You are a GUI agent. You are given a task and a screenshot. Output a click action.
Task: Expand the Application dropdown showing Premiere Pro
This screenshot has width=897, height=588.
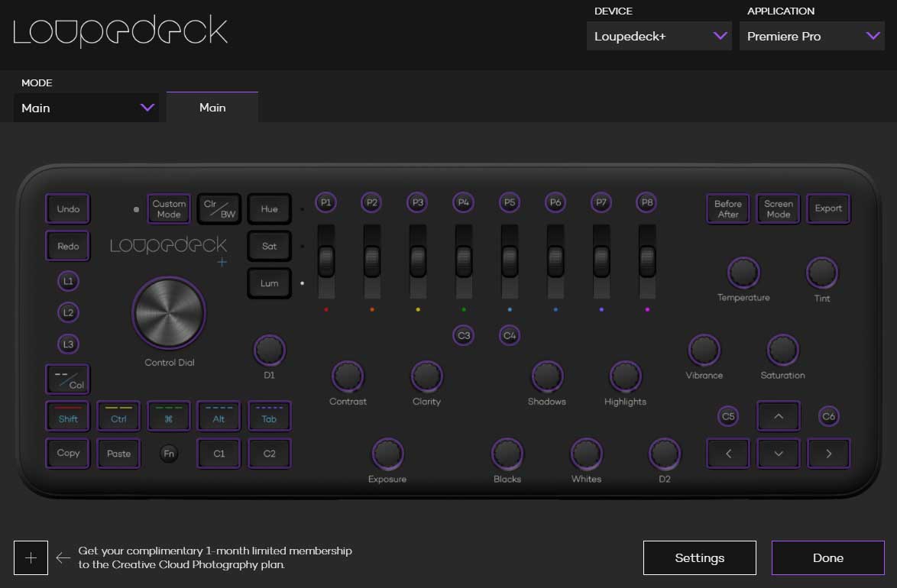813,37
